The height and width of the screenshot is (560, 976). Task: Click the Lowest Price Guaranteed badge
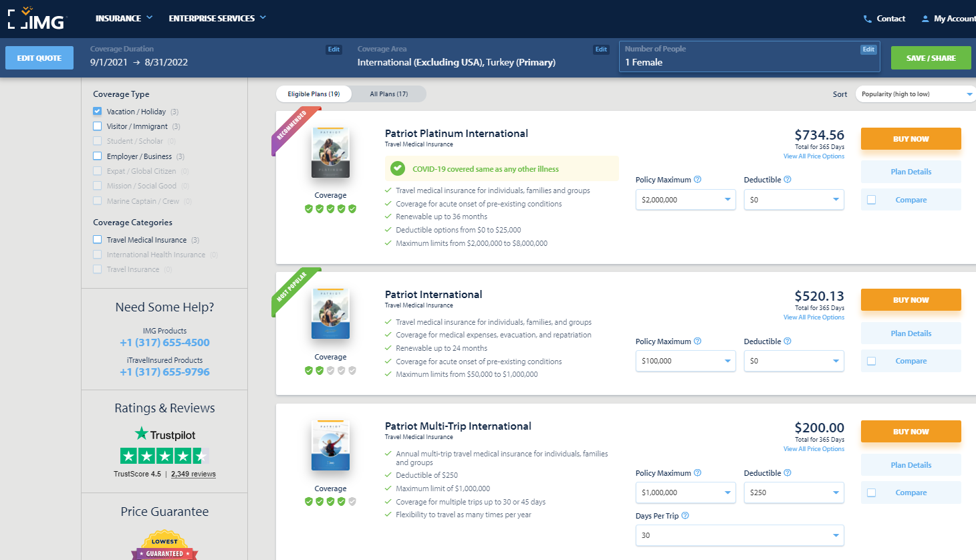click(164, 546)
